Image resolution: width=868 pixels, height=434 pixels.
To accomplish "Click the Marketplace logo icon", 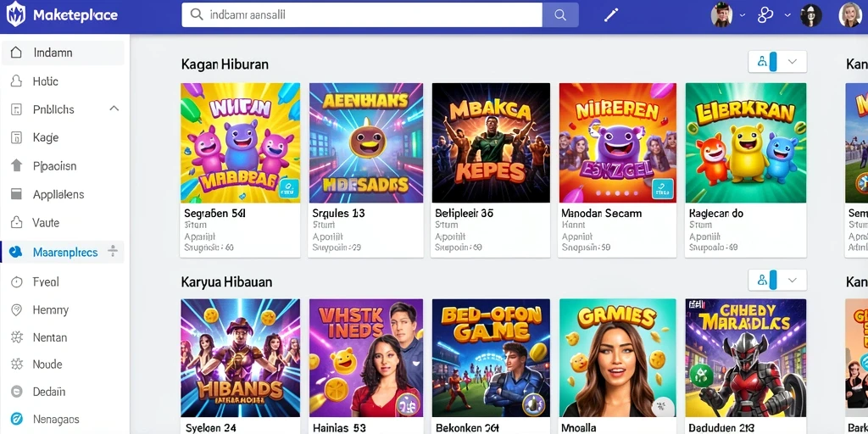I will tap(15, 14).
